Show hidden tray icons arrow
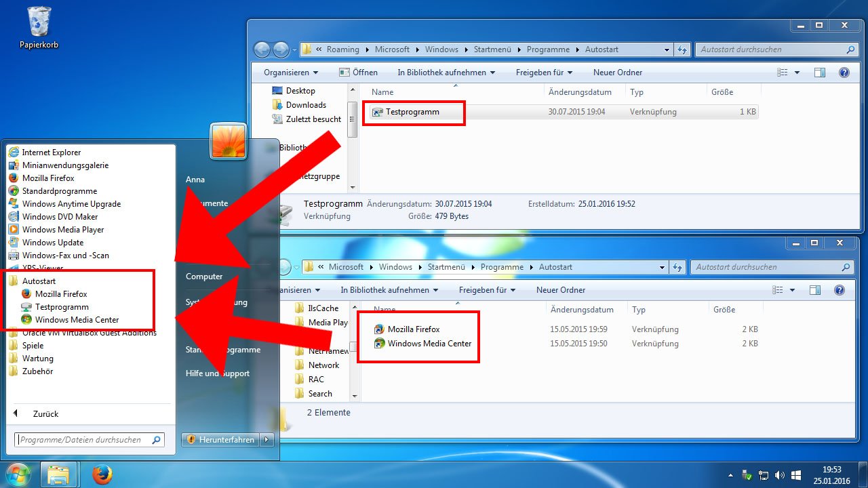The width and height of the screenshot is (868, 488). [x=730, y=475]
